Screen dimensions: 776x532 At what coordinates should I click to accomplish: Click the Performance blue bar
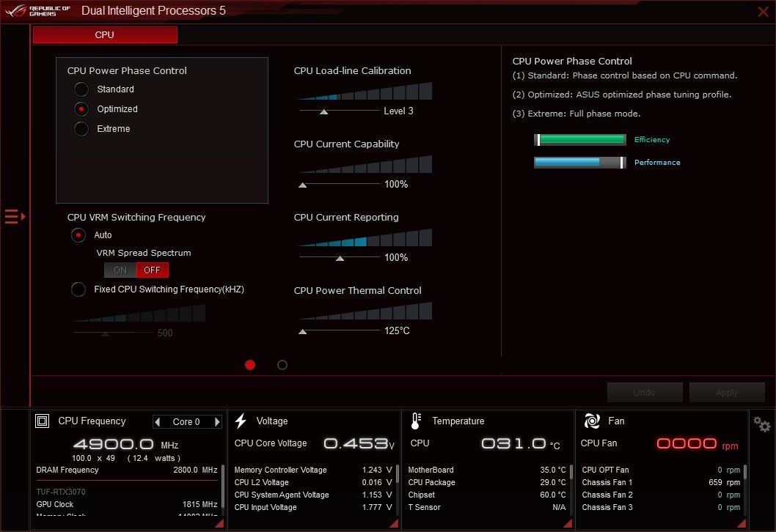(580, 162)
